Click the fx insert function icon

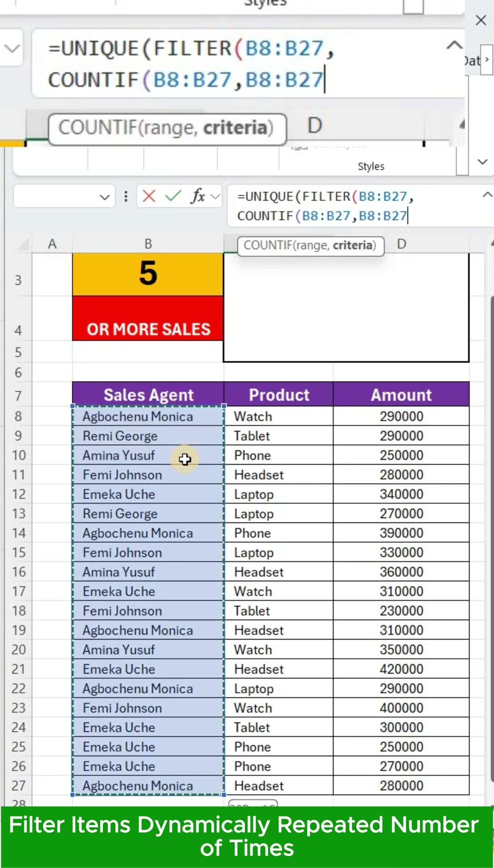point(198,196)
